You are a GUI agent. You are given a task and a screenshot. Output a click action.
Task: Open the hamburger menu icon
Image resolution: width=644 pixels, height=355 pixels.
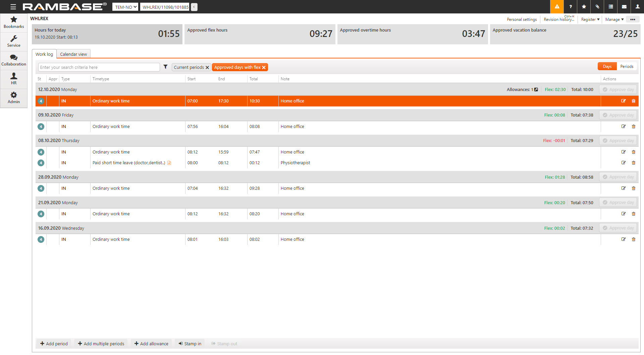[x=13, y=7]
